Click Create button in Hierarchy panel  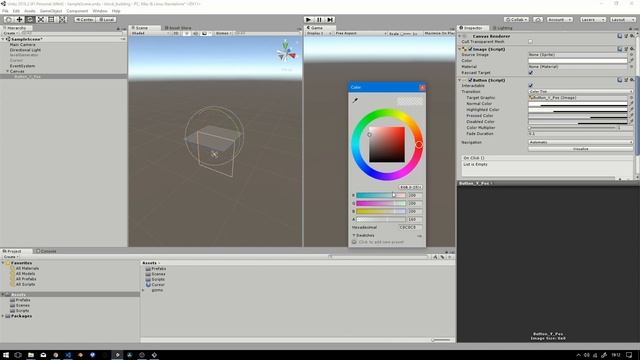(10, 33)
